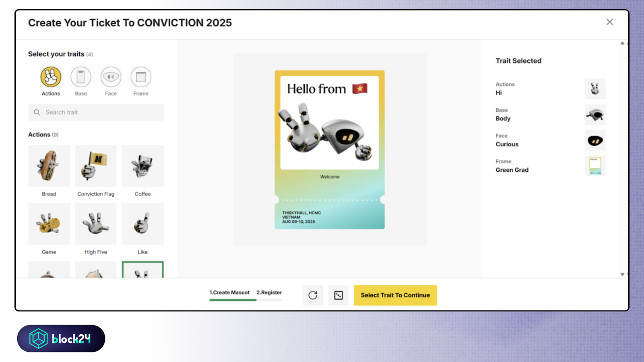The height and width of the screenshot is (362, 644).
Task: Select the Actions trait category icon
Action: [x=51, y=77]
